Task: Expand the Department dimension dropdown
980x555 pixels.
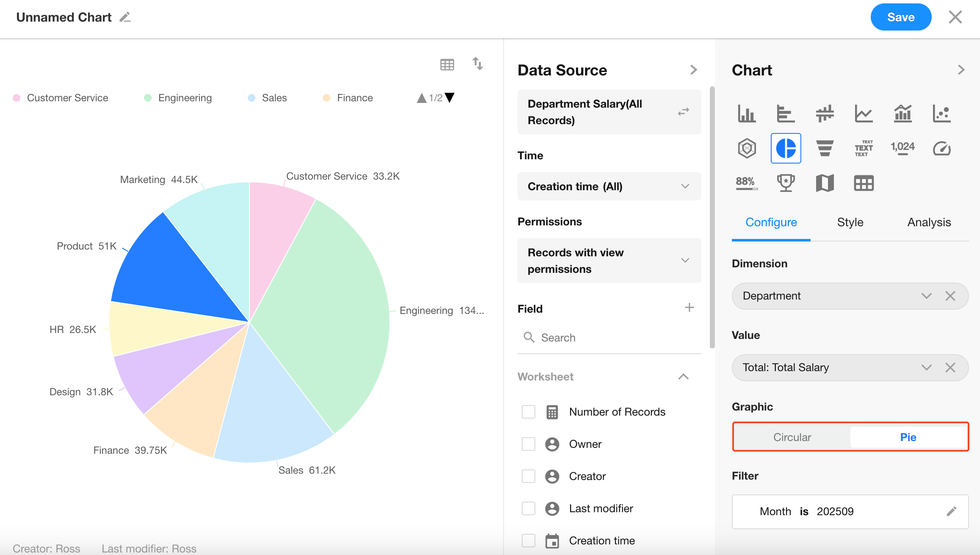Action: pyautogui.click(x=926, y=296)
